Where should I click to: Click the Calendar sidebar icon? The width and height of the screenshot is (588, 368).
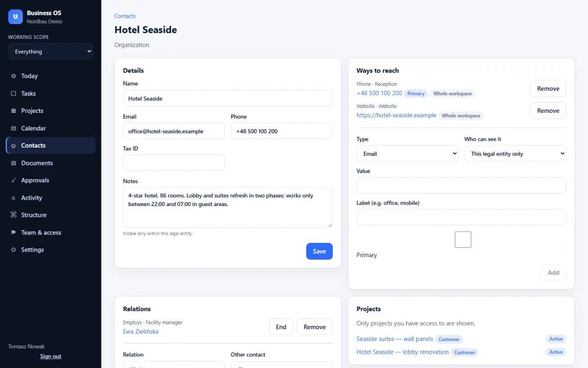coord(13,128)
